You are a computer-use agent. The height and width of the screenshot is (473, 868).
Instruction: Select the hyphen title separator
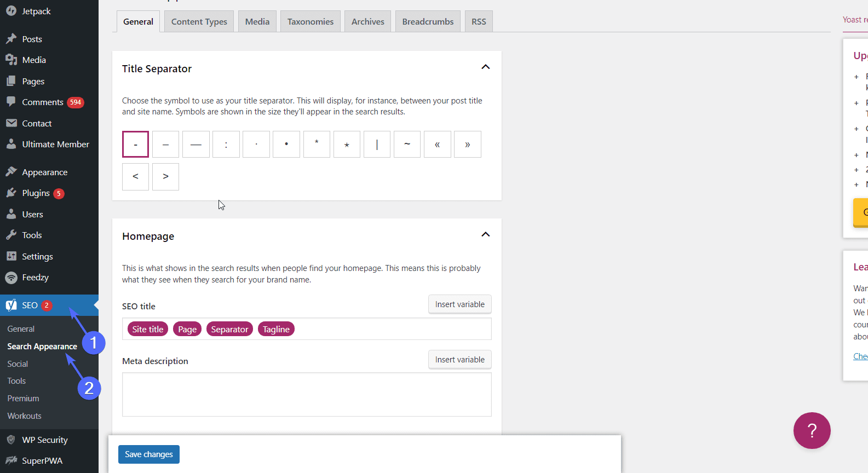135,145
